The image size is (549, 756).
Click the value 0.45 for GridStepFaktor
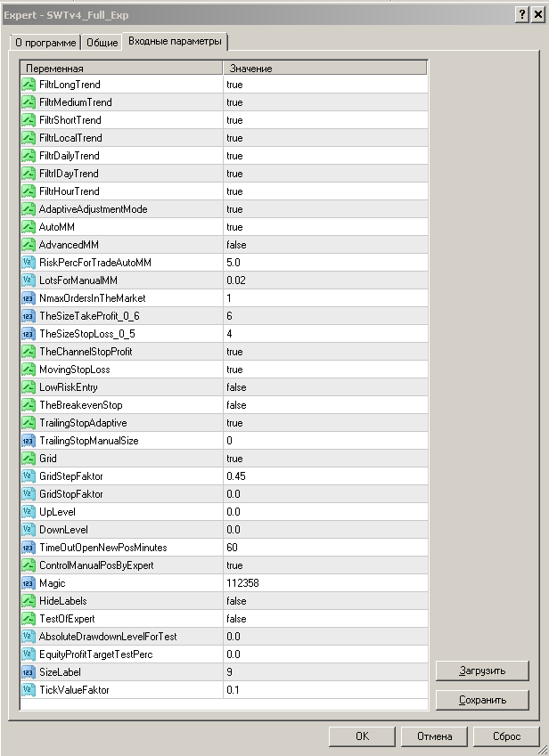click(x=236, y=476)
